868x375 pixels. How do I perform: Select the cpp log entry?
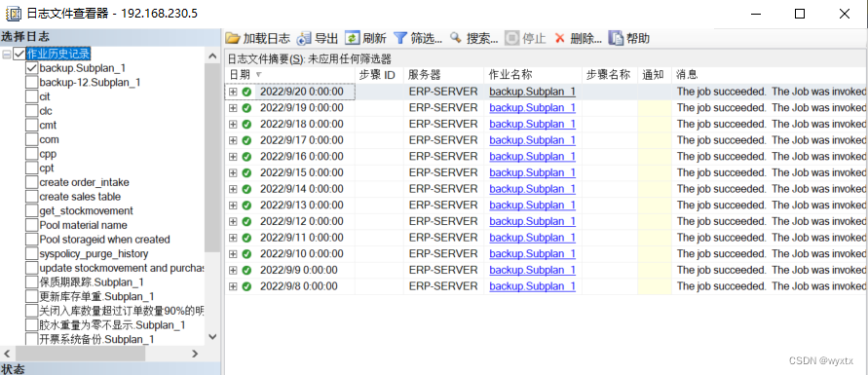(x=48, y=154)
